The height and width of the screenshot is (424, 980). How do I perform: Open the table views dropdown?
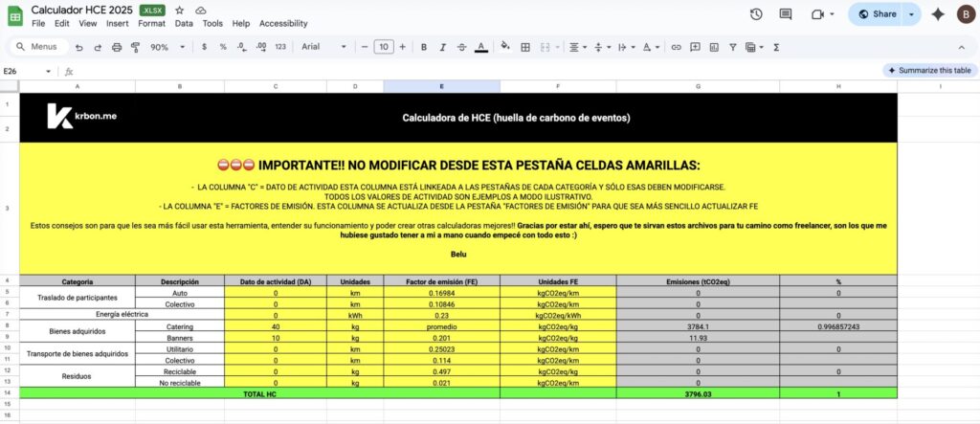[754, 47]
